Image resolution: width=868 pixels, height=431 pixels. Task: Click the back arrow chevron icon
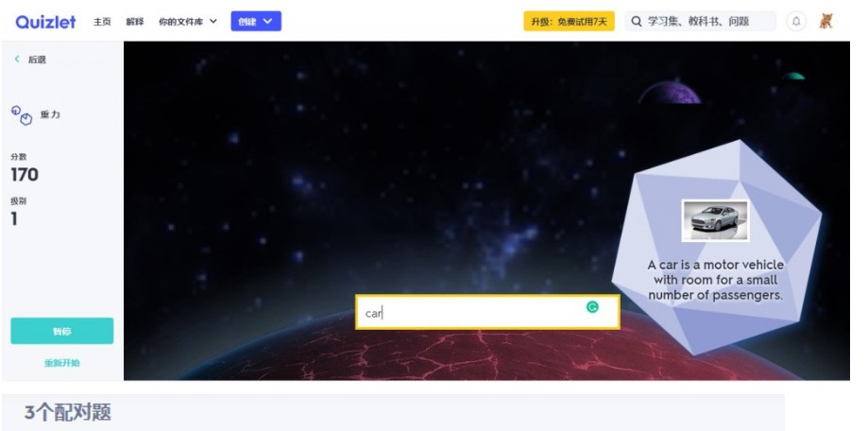pyautogui.click(x=17, y=59)
